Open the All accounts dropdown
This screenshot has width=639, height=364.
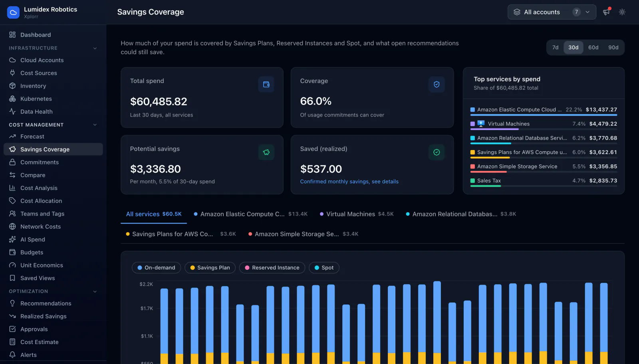pos(552,12)
